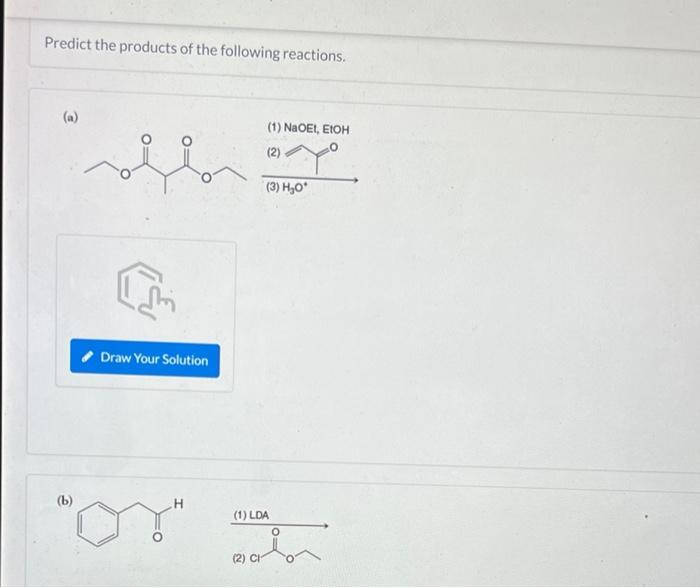Click the Draw Your Solution button

click(145, 358)
